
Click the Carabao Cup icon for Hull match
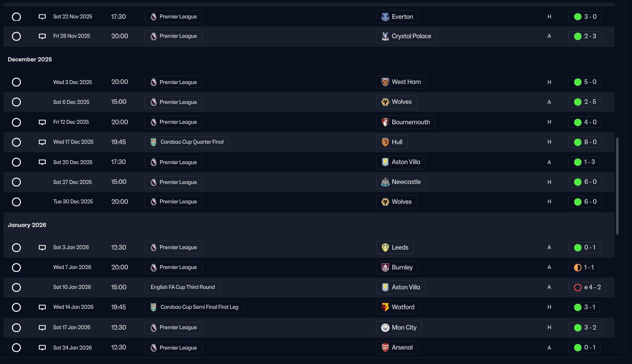point(154,142)
